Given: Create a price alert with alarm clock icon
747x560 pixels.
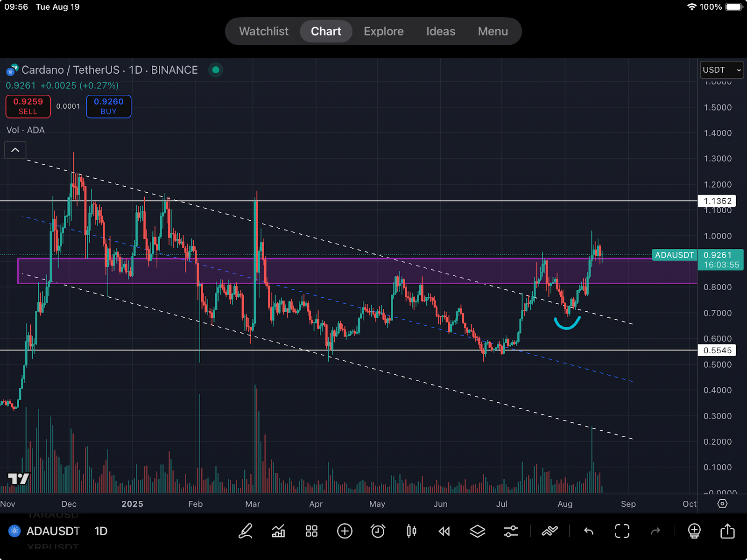Looking at the screenshot, I should (378, 531).
